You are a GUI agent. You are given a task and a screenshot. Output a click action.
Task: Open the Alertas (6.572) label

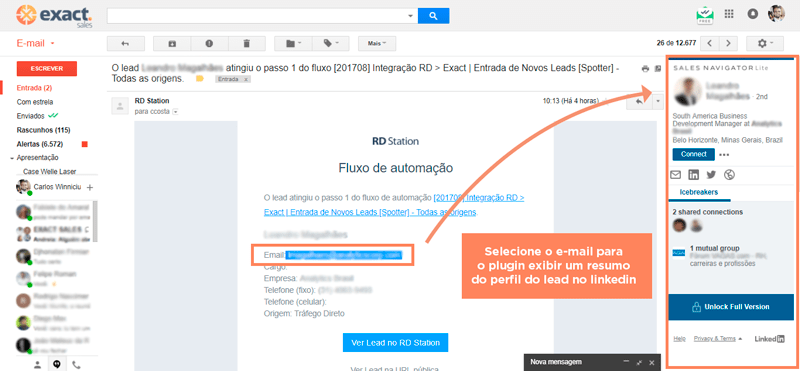point(40,144)
